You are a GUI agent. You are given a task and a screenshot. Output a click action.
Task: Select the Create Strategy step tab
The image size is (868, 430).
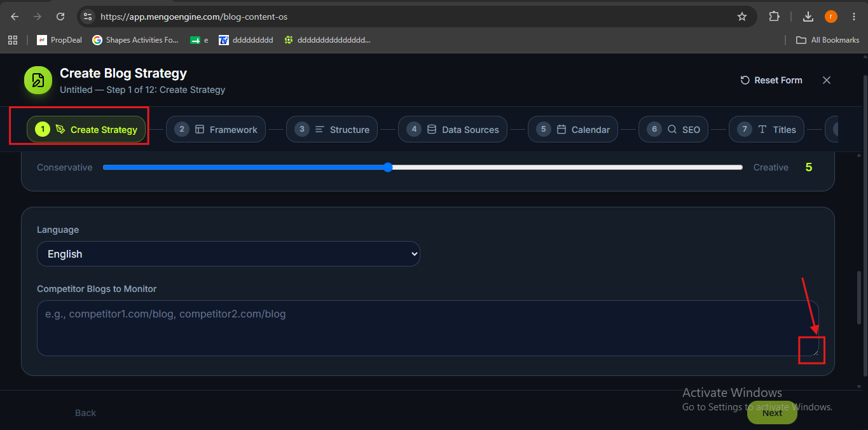(x=86, y=129)
